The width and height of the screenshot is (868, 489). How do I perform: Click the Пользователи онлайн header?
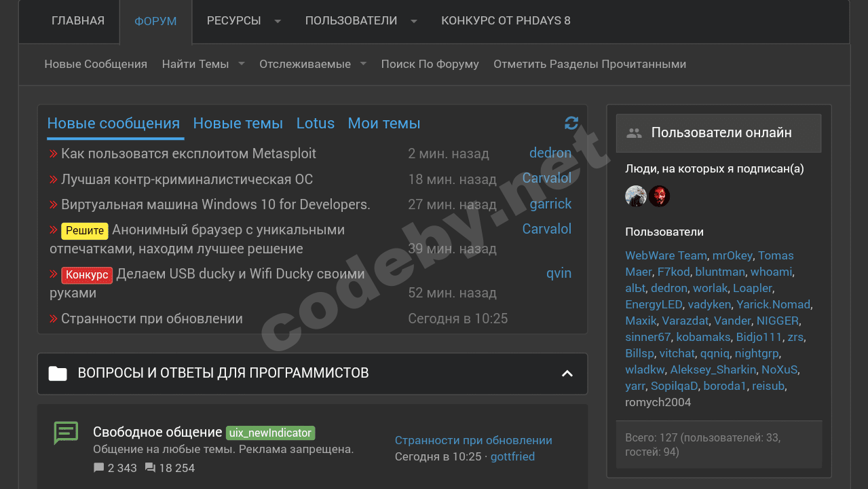click(719, 133)
